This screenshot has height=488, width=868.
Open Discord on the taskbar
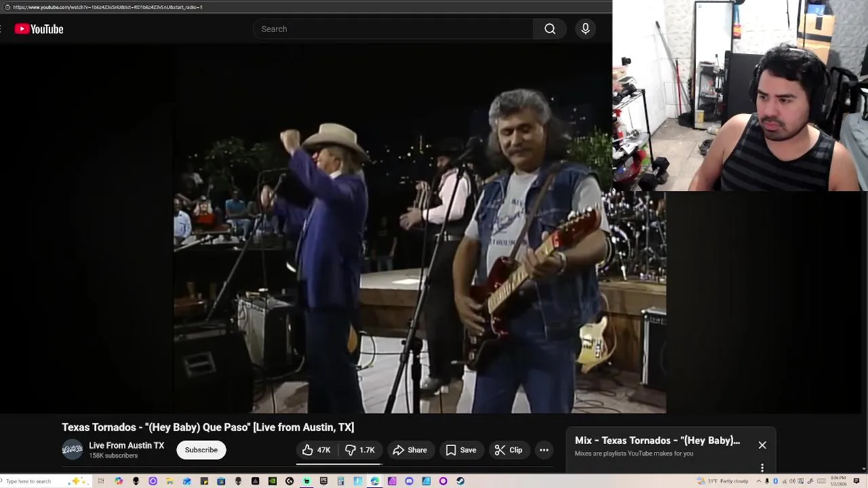[x=409, y=481]
